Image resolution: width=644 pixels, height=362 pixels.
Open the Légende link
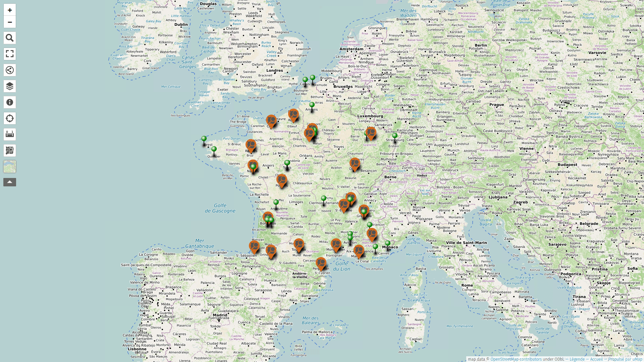coord(577,359)
